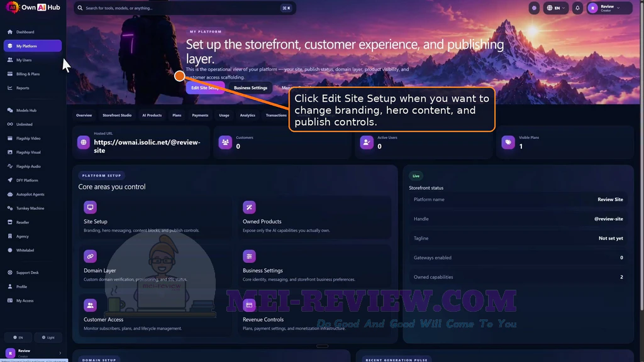This screenshot has width=644, height=362.
Task: Open the Turnkey Machine sidebar icon
Action: coord(10,208)
